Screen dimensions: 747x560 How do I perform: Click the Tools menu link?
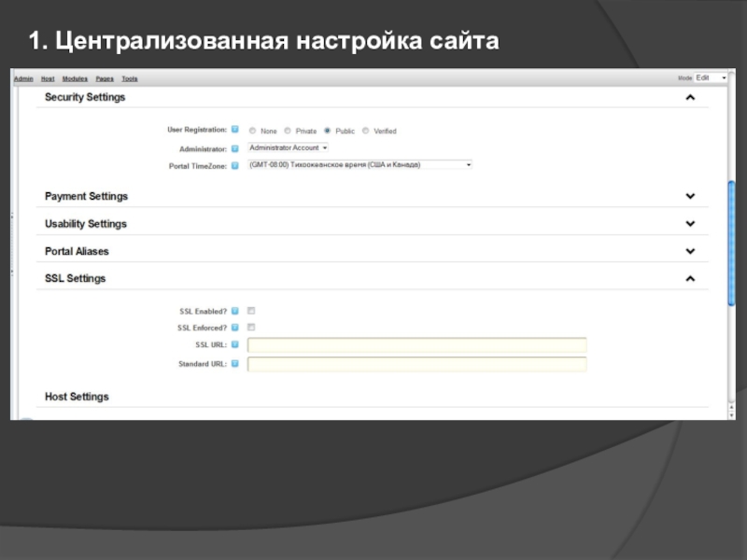[130, 79]
